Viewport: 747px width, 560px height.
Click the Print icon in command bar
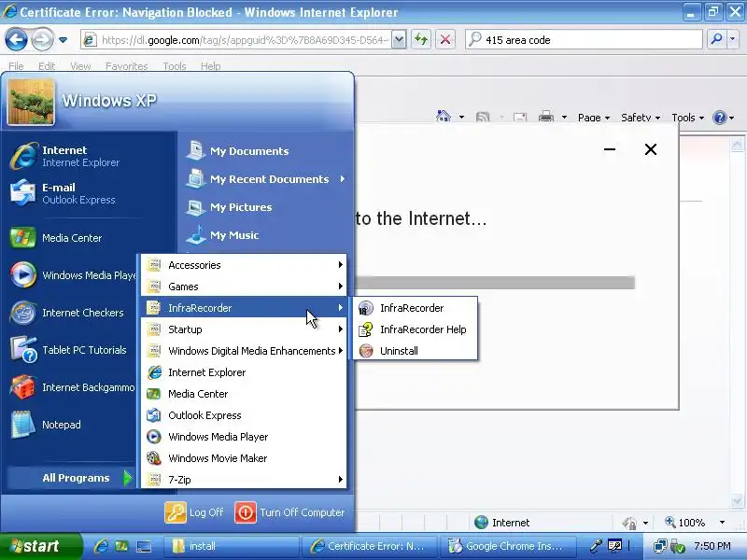pyautogui.click(x=546, y=117)
